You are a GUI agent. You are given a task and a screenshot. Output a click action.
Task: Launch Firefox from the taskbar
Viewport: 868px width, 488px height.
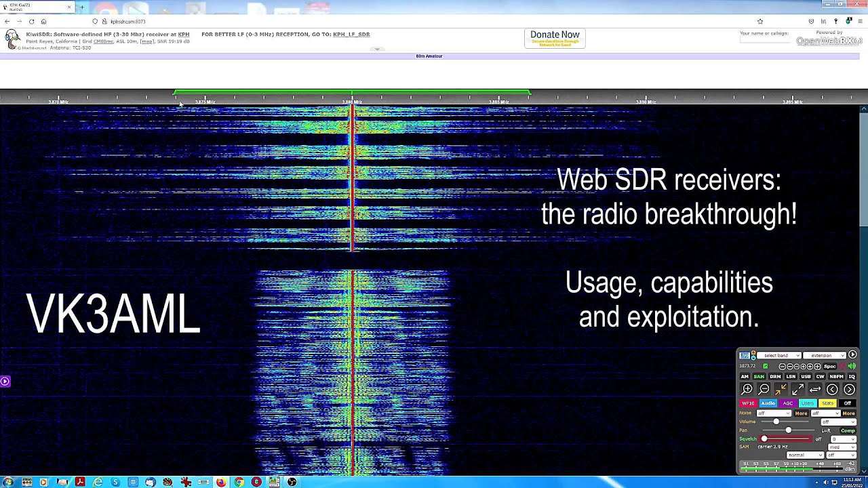coord(221,482)
